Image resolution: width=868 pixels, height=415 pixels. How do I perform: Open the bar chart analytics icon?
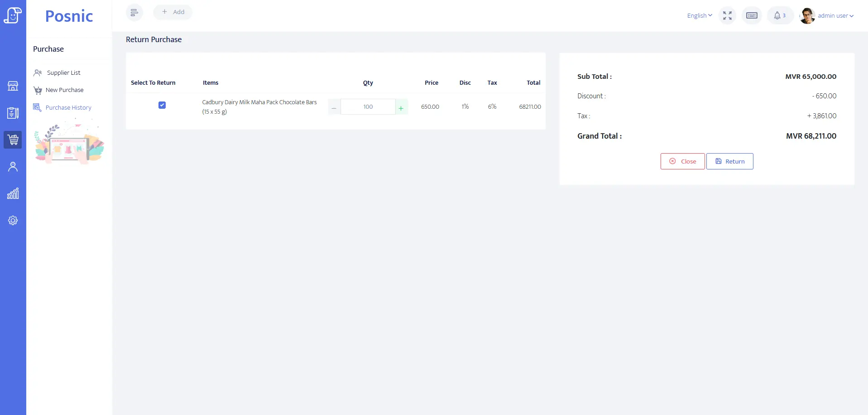tap(13, 194)
